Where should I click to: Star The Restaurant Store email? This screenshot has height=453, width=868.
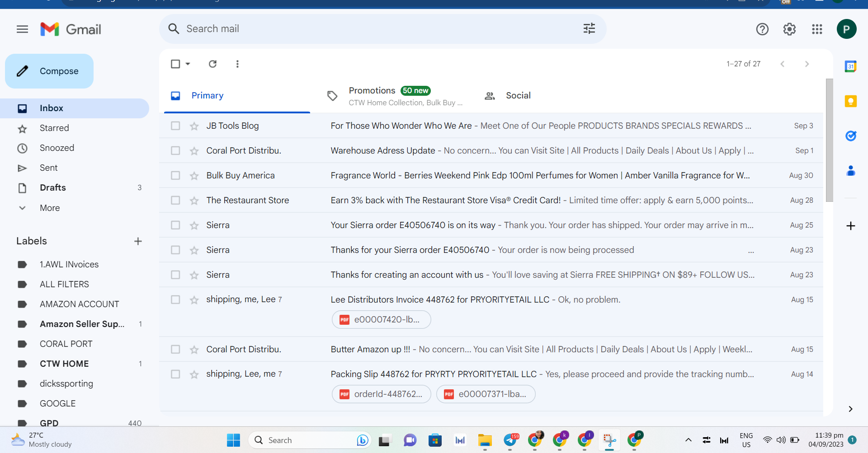point(194,201)
